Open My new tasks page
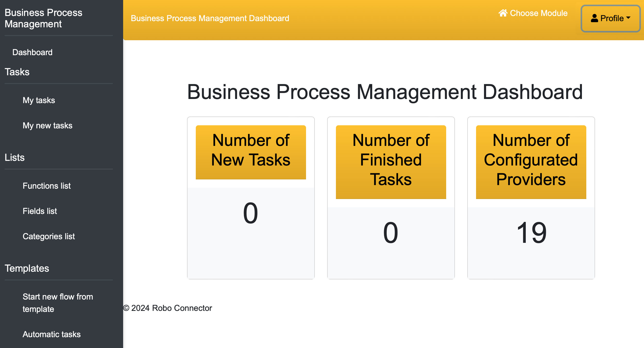Viewport: 644px width, 348px height. pyautogui.click(x=47, y=126)
